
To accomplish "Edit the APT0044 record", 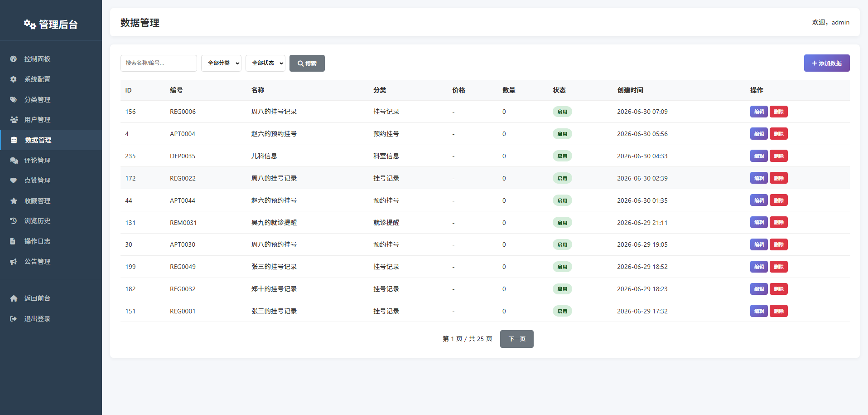I will point(759,200).
